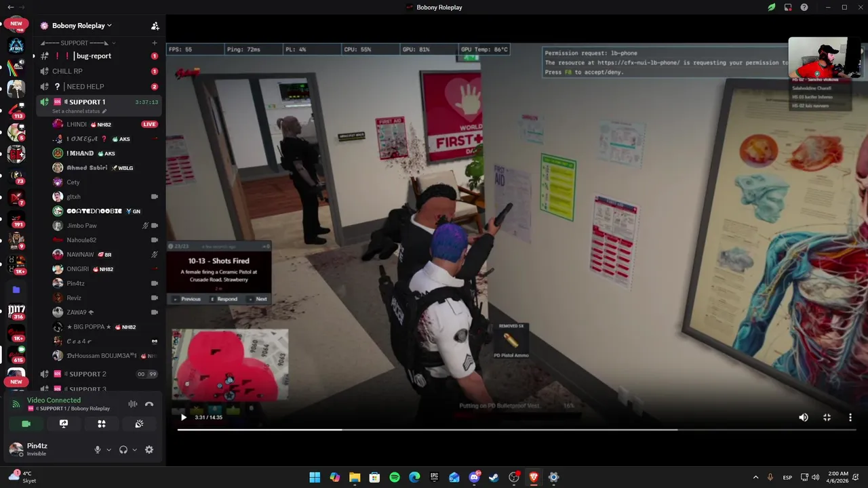868x488 pixels.
Task: Deafen with the headphones icon
Action: tap(123, 449)
